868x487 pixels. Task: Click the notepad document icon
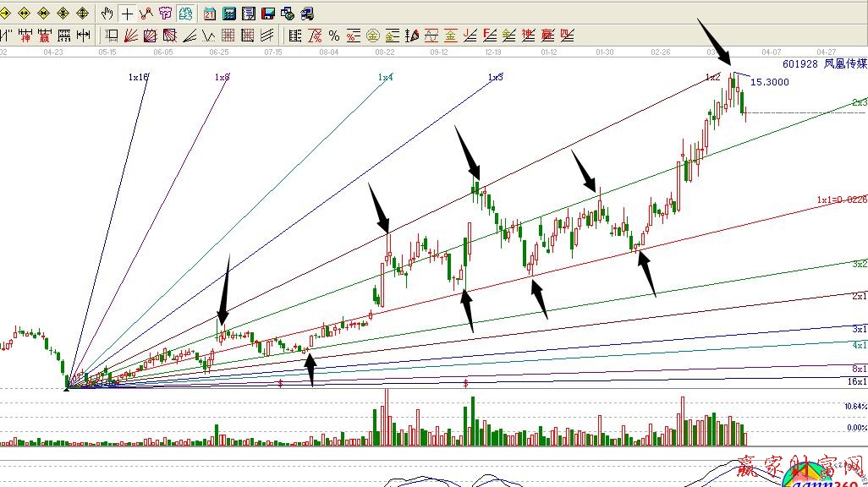[248, 14]
